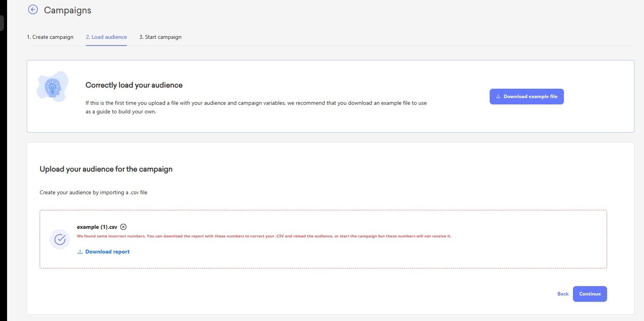The height and width of the screenshot is (321, 644).
Task: Click the Upload your audience heading
Action: 106,169
